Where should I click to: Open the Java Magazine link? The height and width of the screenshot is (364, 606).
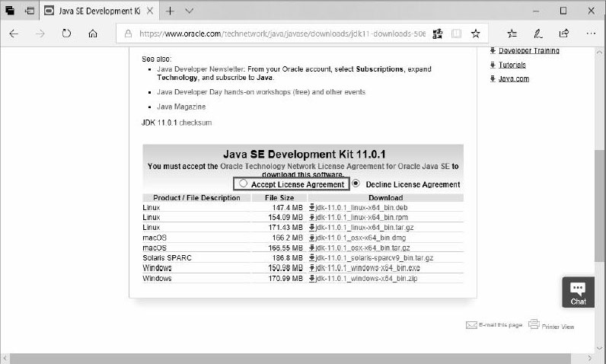[181, 107]
